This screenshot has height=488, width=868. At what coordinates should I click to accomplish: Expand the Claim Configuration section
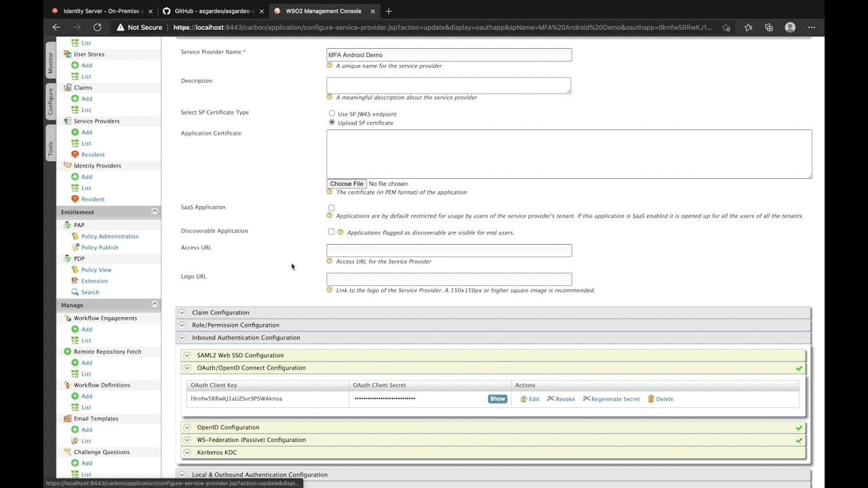[x=182, y=312]
